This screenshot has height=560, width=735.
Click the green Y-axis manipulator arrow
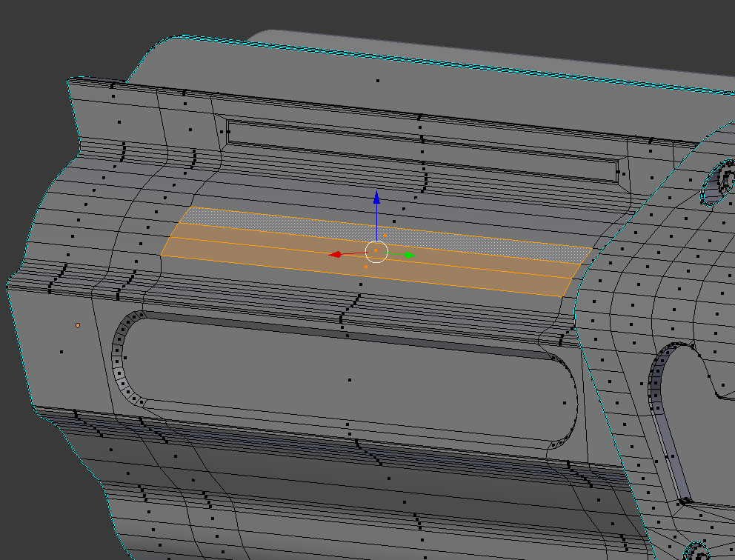[x=410, y=256]
